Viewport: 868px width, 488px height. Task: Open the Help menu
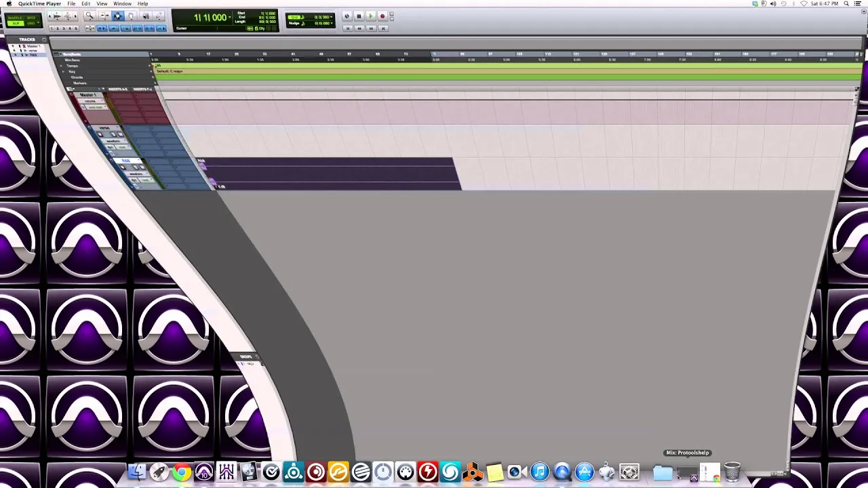142,3
